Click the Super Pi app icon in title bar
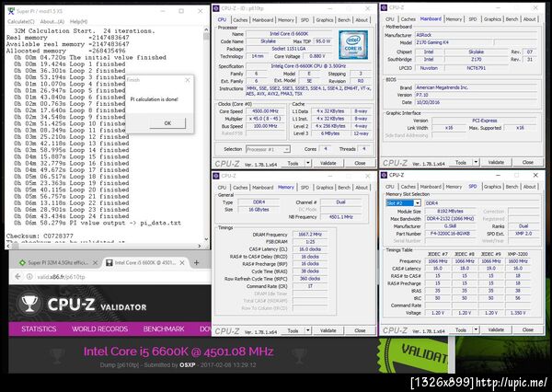This screenshot has height=392, width=552. 11,11
